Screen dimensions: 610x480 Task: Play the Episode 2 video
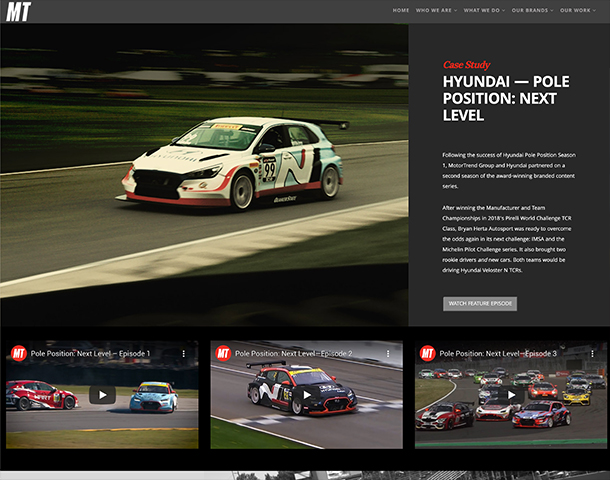point(307,395)
